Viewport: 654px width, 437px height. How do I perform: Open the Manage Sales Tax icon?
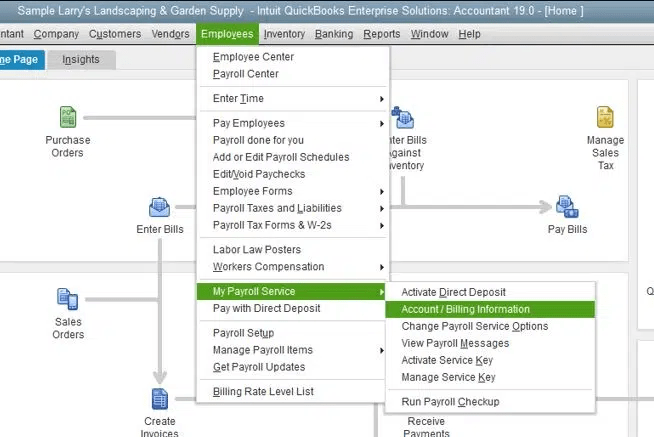[605, 117]
